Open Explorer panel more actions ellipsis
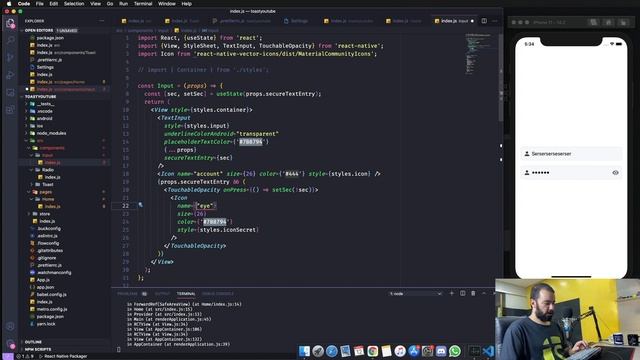640x360 pixels. pos(102,21)
